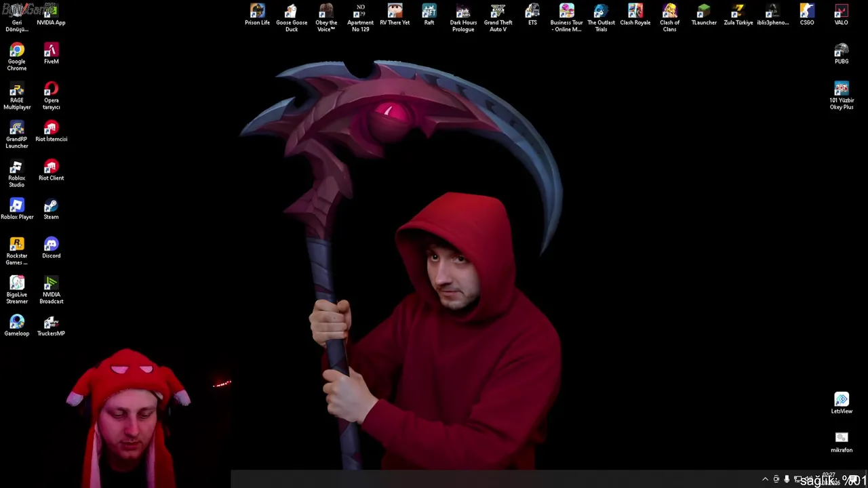Select the Gameloop desktop icon
Viewport: 868px width, 488px height.
17,325
